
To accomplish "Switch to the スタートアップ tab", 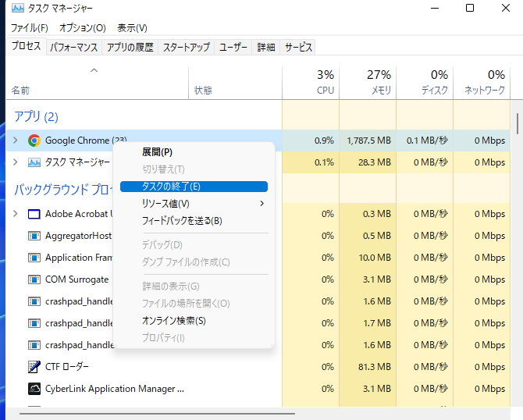I will coord(186,48).
